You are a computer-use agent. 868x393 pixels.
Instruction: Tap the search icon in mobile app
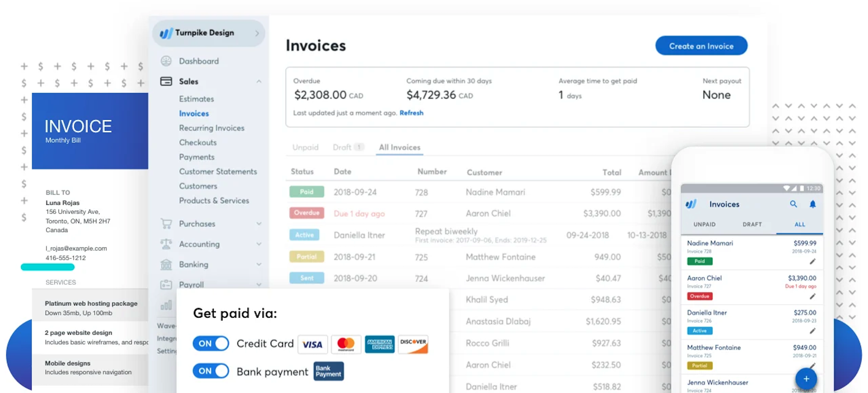point(793,204)
